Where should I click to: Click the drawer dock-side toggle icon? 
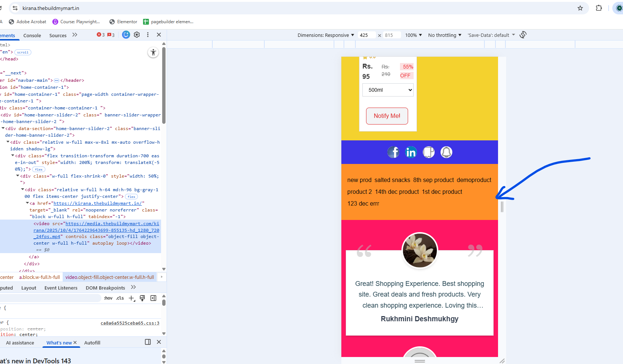(148, 342)
